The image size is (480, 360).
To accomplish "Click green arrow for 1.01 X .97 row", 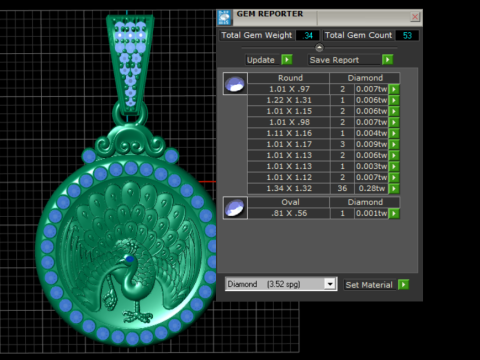I will click(x=394, y=89).
